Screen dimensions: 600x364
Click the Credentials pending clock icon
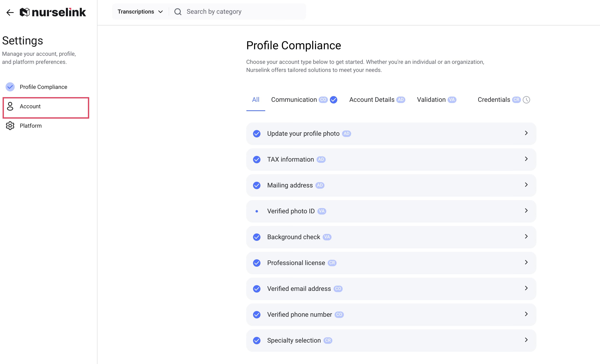click(526, 100)
